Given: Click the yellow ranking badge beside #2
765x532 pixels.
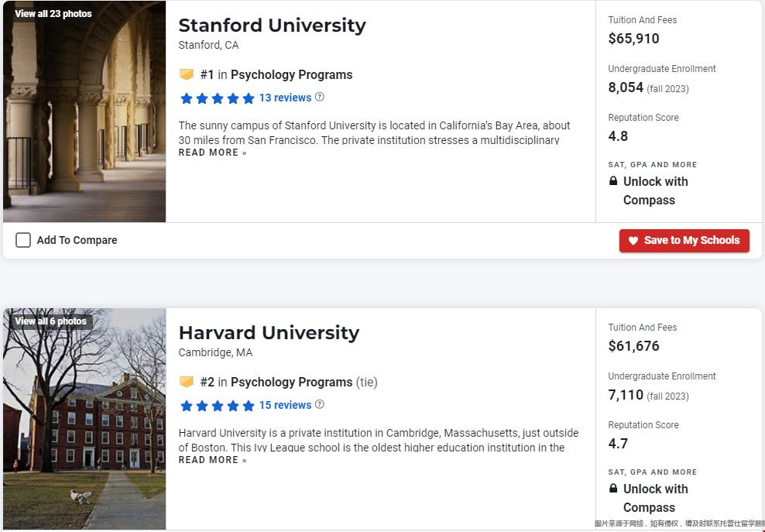Looking at the screenshot, I should pyautogui.click(x=187, y=382).
